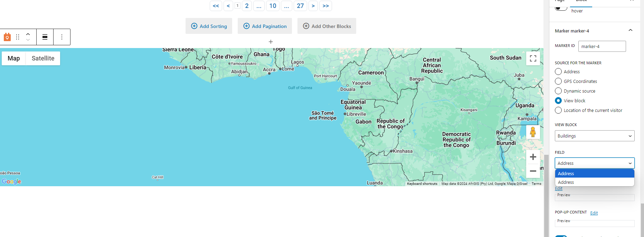
Task: Jump to last page with >> button
Action: coord(325,6)
